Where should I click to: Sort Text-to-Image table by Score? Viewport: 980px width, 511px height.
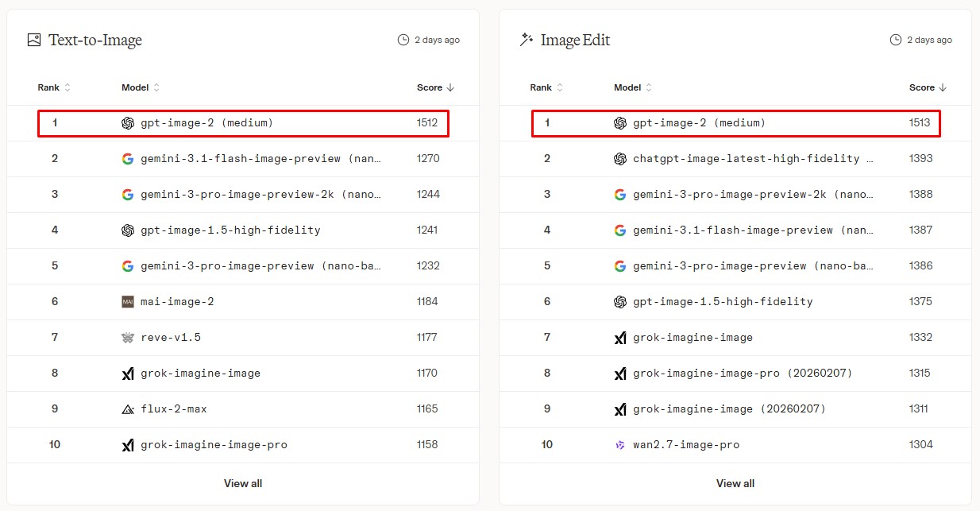pyautogui.click(x=435, y=87)
